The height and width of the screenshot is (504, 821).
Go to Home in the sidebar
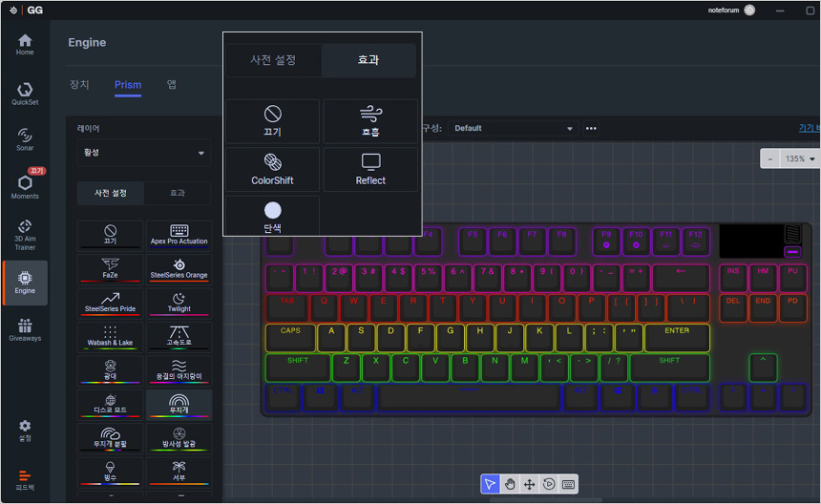point(25,45)
